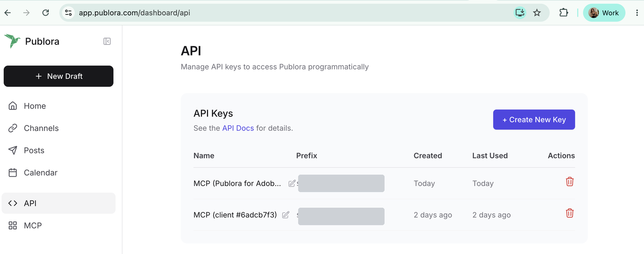Click the API code brackets icon
The width and height of the screenshot is (644, 254).
click(x=13, y=203)
